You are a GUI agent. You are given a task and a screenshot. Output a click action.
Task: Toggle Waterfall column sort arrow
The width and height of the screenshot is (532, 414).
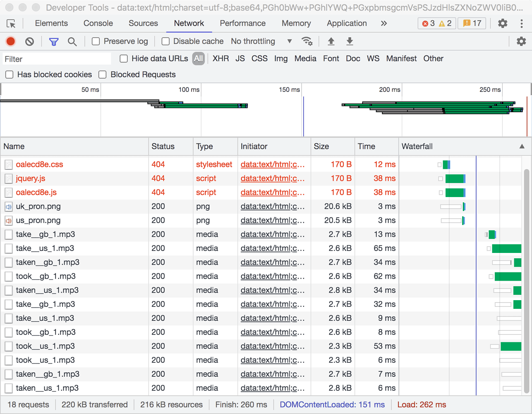pyautogui.click(x=522, y=147)
